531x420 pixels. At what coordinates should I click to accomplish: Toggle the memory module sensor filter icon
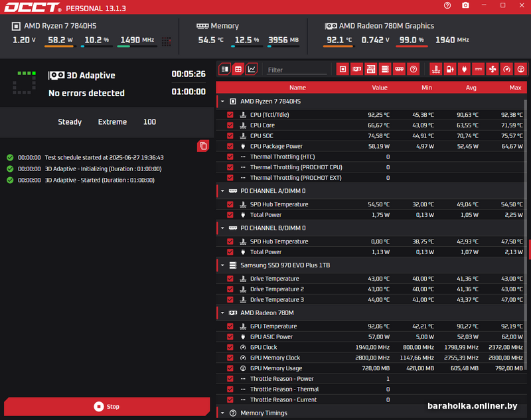click(400, 69)
